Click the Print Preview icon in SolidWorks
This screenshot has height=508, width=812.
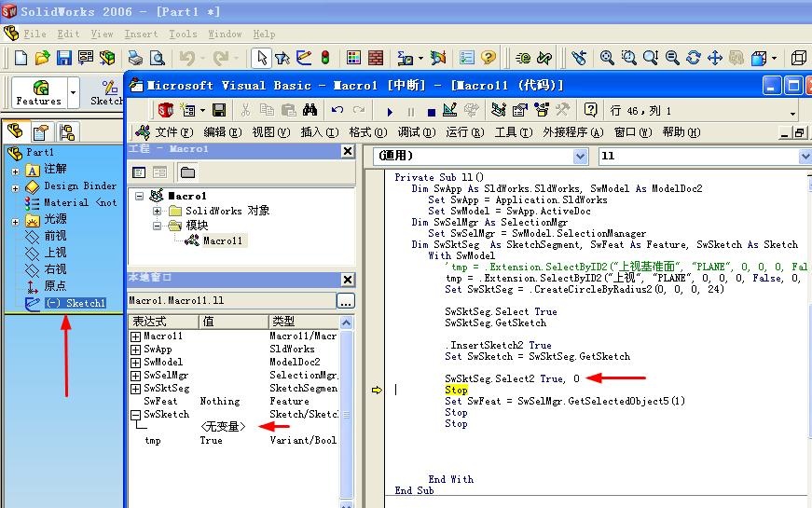pos(157,58)
